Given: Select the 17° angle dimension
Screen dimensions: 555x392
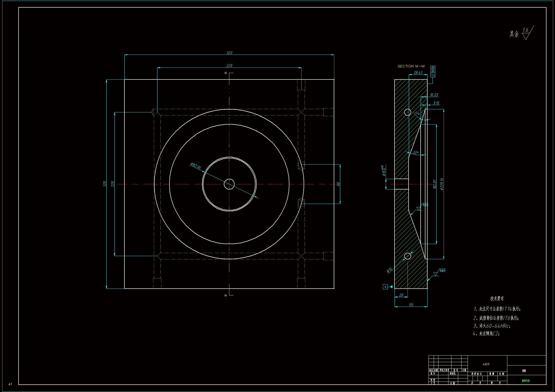Looking at the screenshot, I should (417, 113).
